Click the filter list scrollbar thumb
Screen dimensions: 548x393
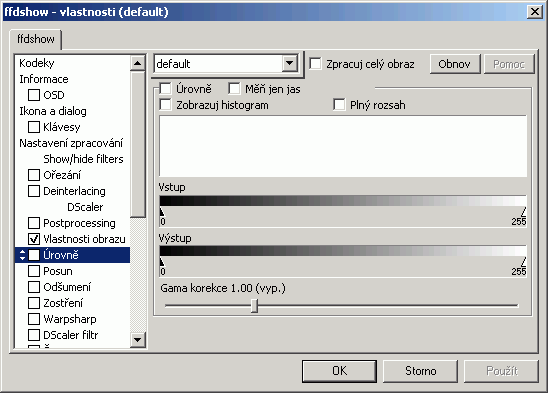pyautogui.click(x=138, y=144)
